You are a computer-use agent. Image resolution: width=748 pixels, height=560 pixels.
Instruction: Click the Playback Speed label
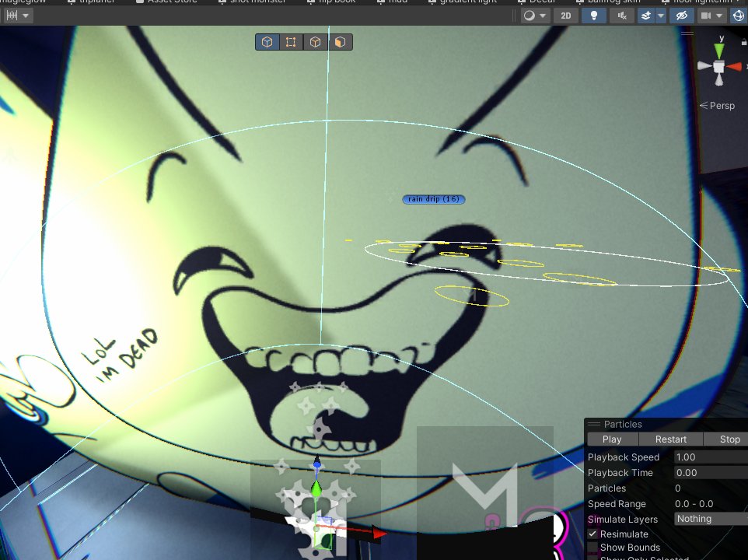click(x=623, y=457)
